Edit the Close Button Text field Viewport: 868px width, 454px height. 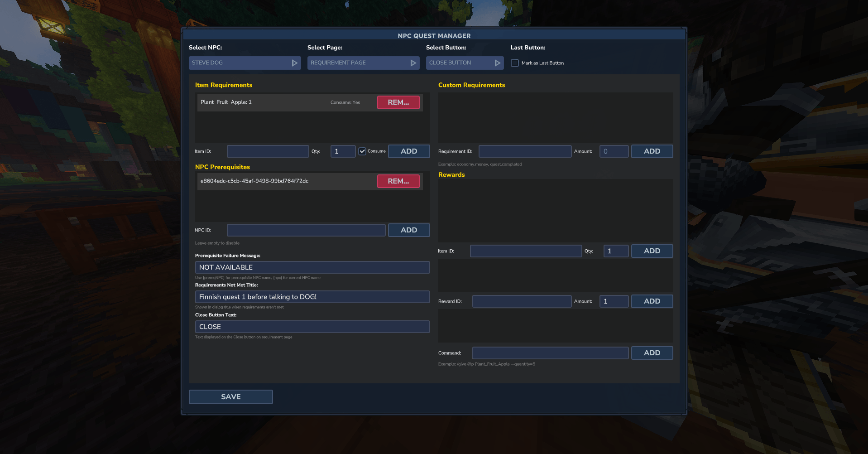coord(312,327)
